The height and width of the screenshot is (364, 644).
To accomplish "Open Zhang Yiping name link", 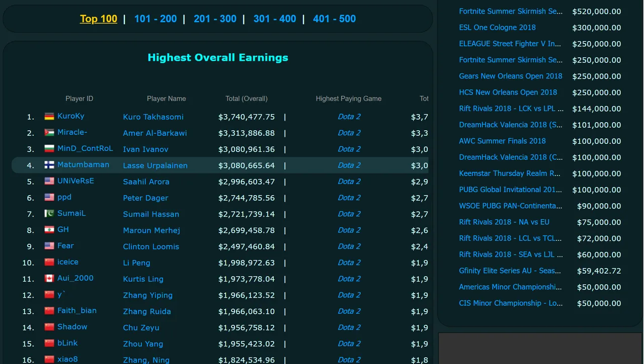I will click(x=148, y=295).
